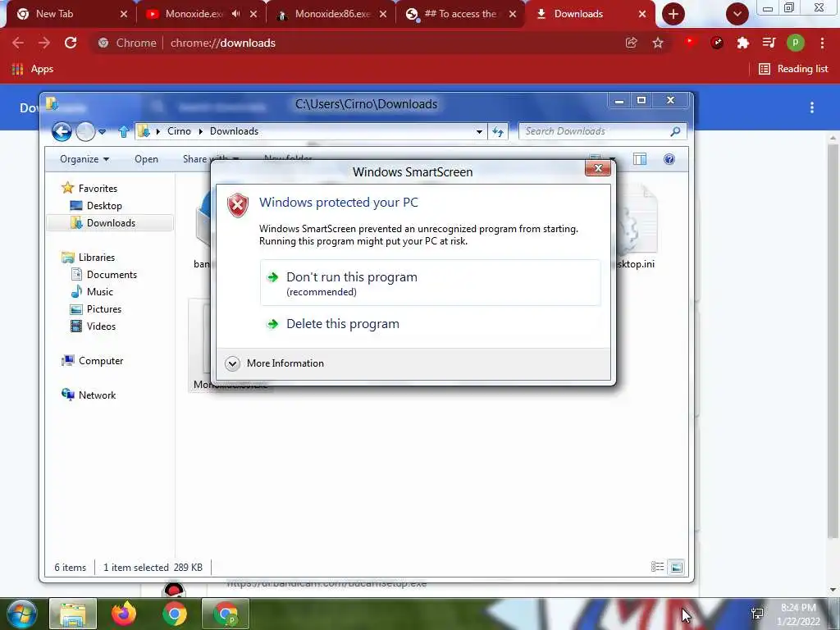Open second Chrome profile window on taskbar

(x=226, y=614)
